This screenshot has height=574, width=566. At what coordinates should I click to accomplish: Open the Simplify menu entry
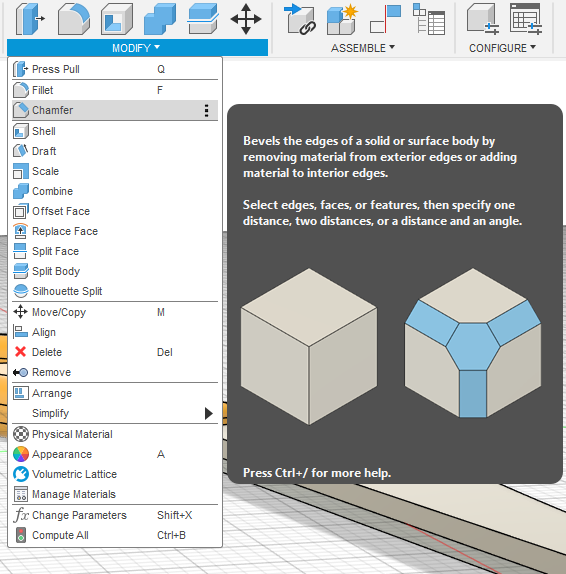coord(115,413)
